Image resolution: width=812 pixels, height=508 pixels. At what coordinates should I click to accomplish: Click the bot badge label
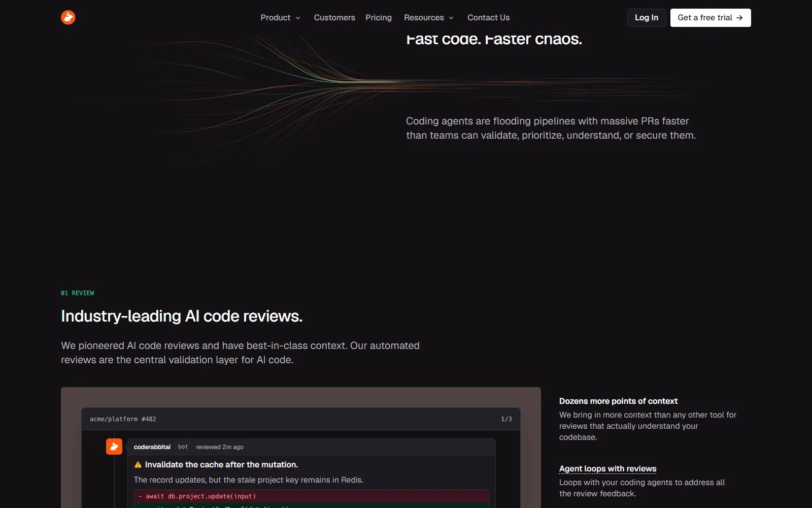point(183,447)
